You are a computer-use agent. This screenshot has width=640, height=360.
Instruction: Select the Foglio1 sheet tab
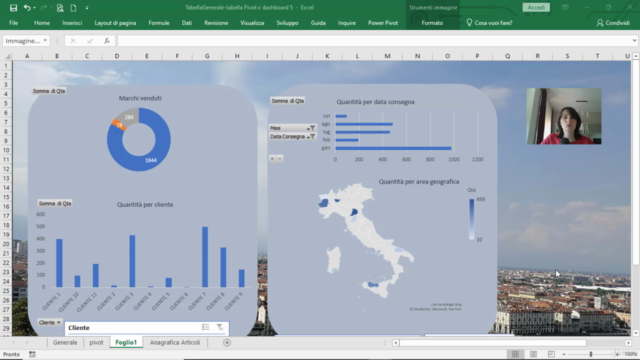[126, 342]
